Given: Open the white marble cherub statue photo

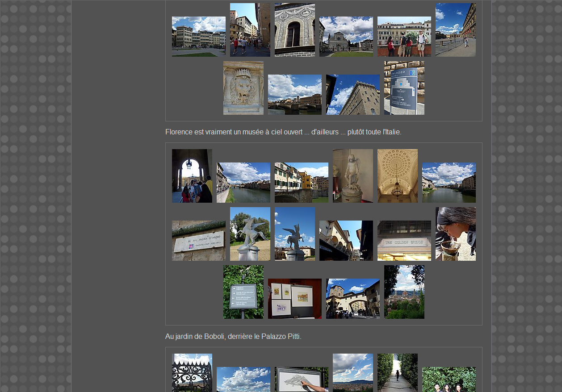Looking at the screenshot, I should 352,176.
